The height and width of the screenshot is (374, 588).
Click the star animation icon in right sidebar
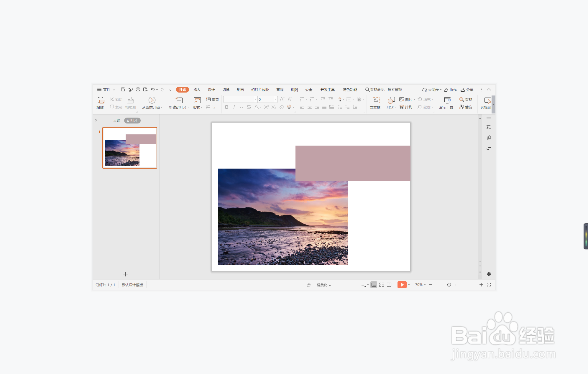[x=489, y=138]
